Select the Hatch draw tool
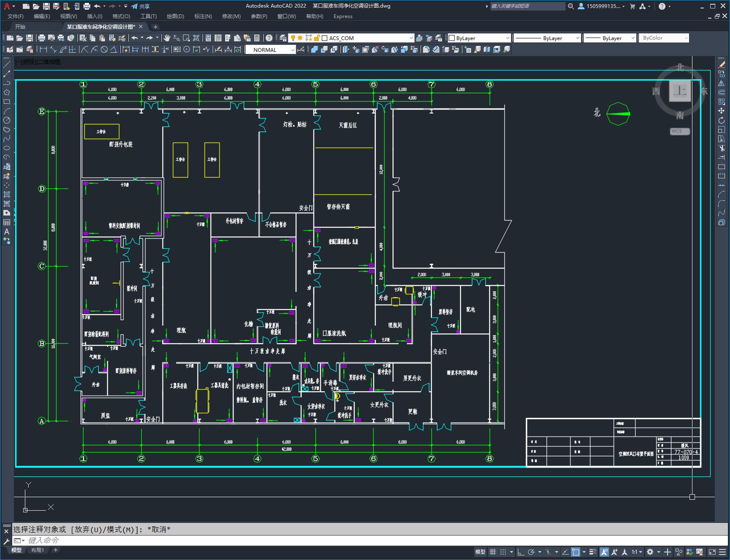The width and height of the screenshot is (730, 560). coord(7,194)
